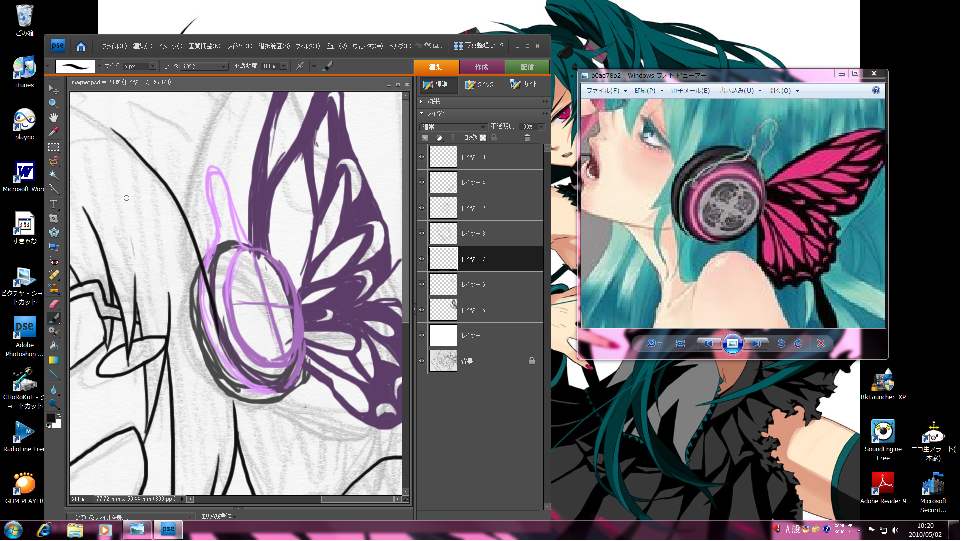
Task: Click Photo Viewer next image button
Action: (756, 344)
